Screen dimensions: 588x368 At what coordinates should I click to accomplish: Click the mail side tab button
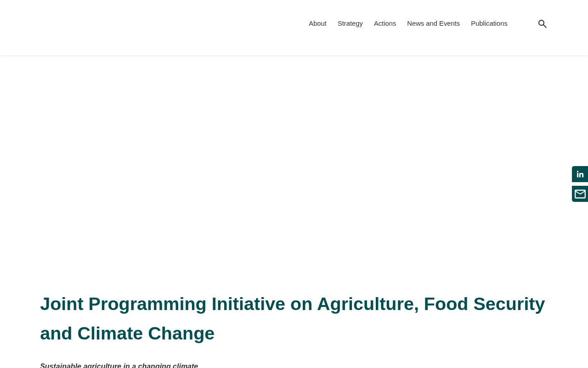tap(580, 194)
